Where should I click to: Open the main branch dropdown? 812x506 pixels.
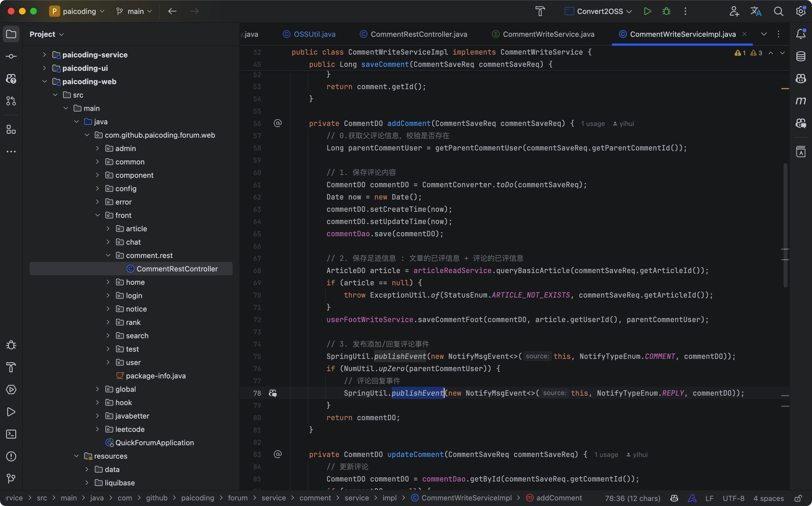[134, 11]
